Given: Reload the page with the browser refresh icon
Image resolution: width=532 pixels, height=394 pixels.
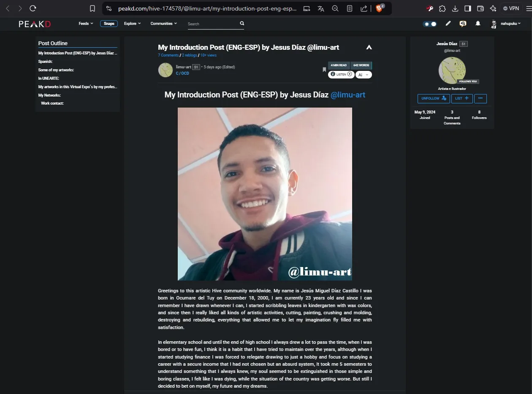Looking at the screenshot, I should click(33, 8).
